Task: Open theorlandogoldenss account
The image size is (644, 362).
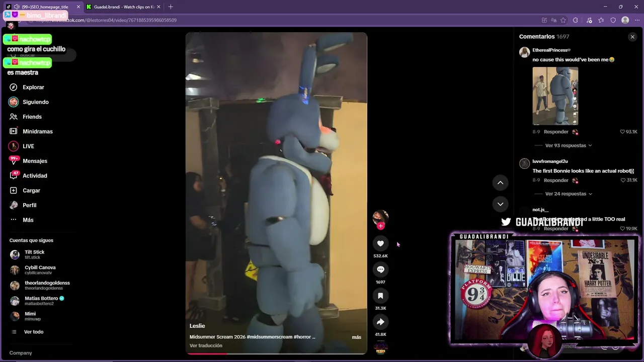Action: pyautogui.click(x=40, y=286)
